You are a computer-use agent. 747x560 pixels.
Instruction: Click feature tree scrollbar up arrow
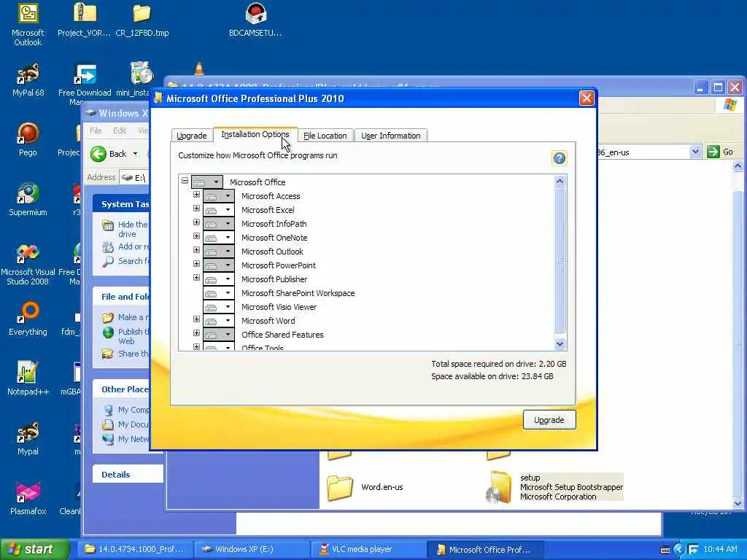(560, 182)
